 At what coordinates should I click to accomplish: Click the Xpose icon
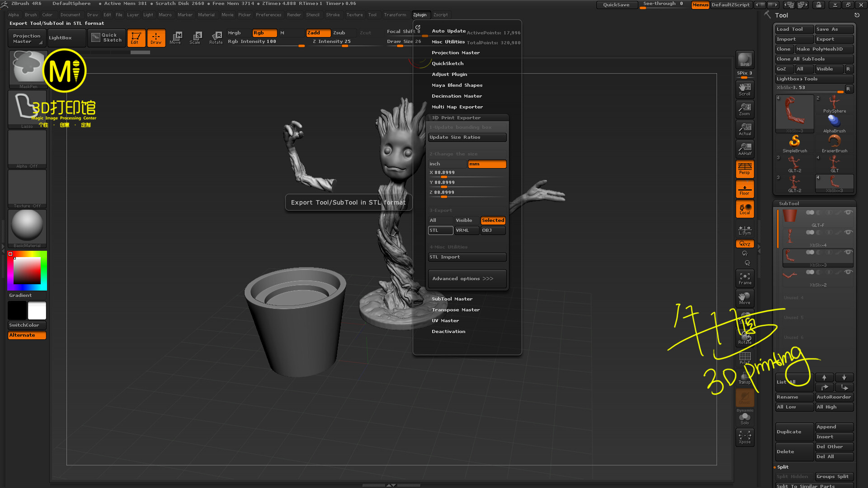(x=745, y=436)
